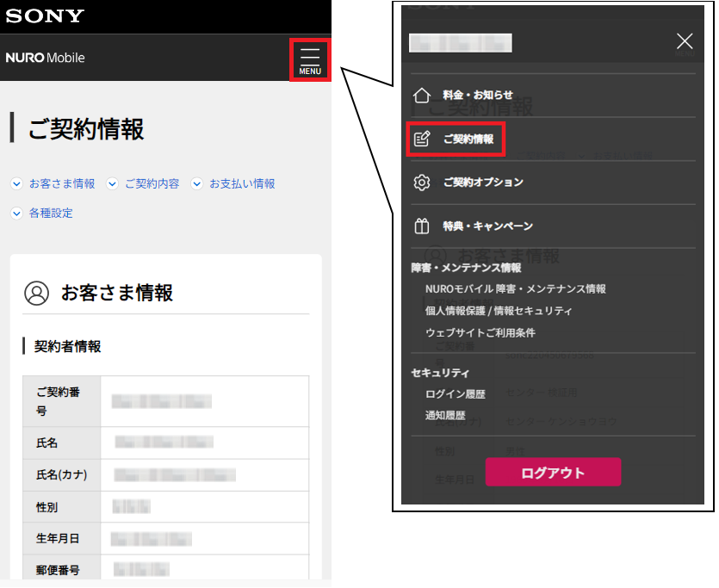Click the house icon beside 料金・お知らせ

tap(421, 96)
